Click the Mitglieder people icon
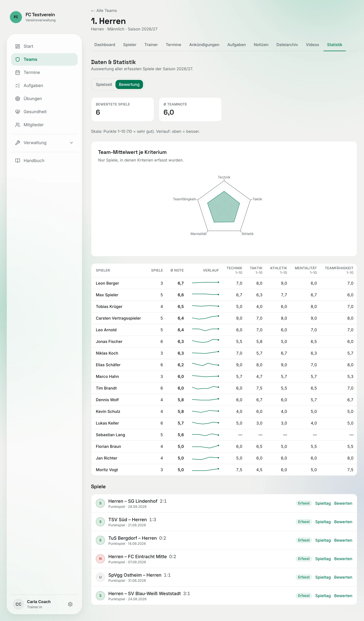Viewport: 364px width, 621px height. (x=17, y=125)
